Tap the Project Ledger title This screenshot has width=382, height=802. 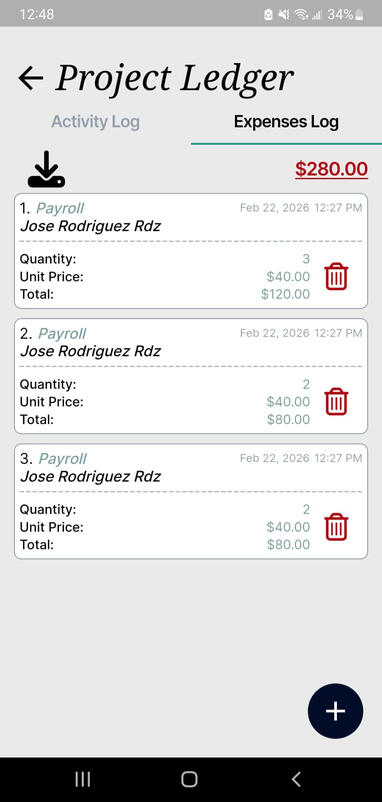tap(174, 79)
